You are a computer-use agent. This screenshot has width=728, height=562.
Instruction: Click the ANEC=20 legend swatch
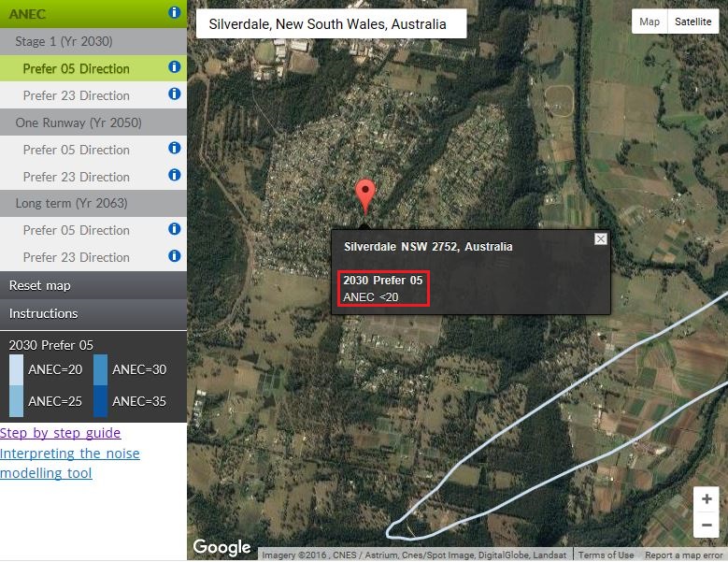16,369
